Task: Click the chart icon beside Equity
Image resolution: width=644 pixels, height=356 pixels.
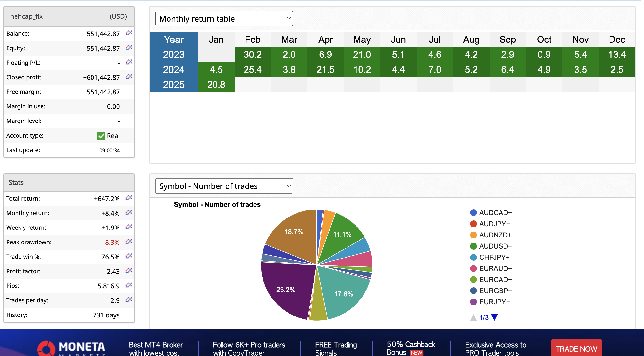Action: pos(129,48)
